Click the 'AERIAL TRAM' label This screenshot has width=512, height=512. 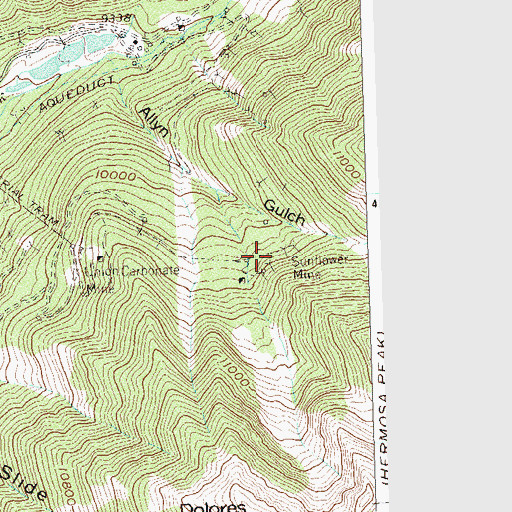[30, 202]
